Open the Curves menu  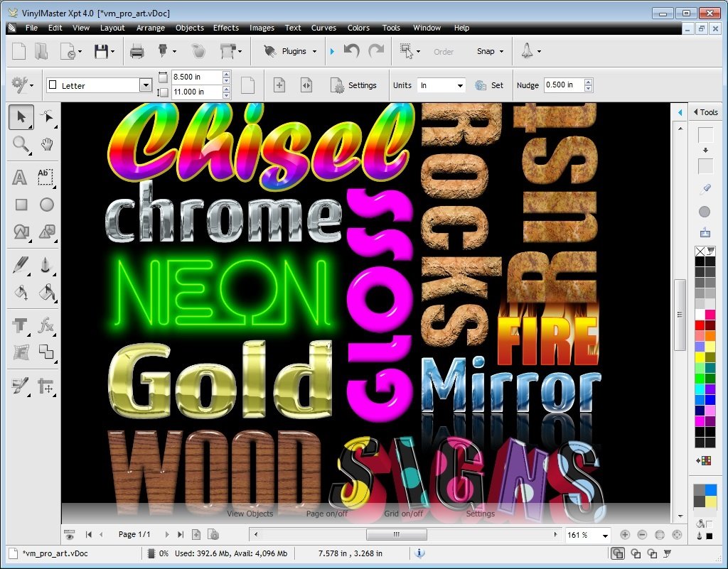click(x=323, y=28)
